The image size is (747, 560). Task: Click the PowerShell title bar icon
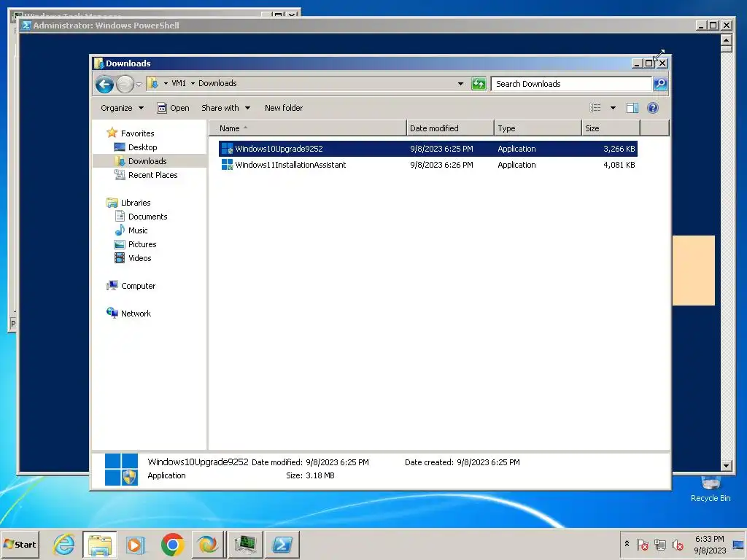tap(26, 26)
